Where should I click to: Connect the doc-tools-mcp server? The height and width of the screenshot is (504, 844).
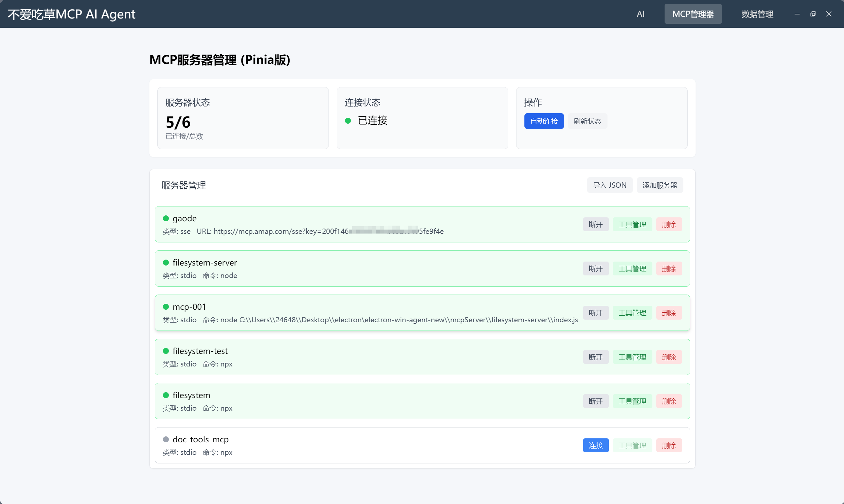pyautogui.click(x=596, y=445)
